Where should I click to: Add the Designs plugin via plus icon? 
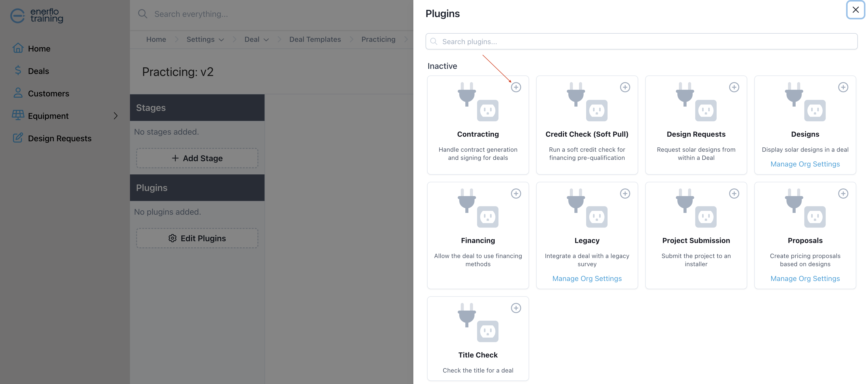pos(843,87)
